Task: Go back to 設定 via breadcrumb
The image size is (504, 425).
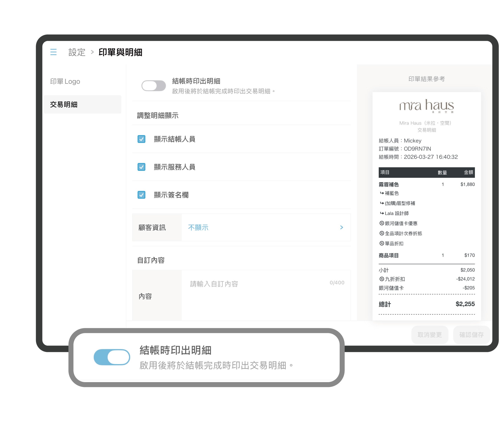Action: tap(77, 52)
